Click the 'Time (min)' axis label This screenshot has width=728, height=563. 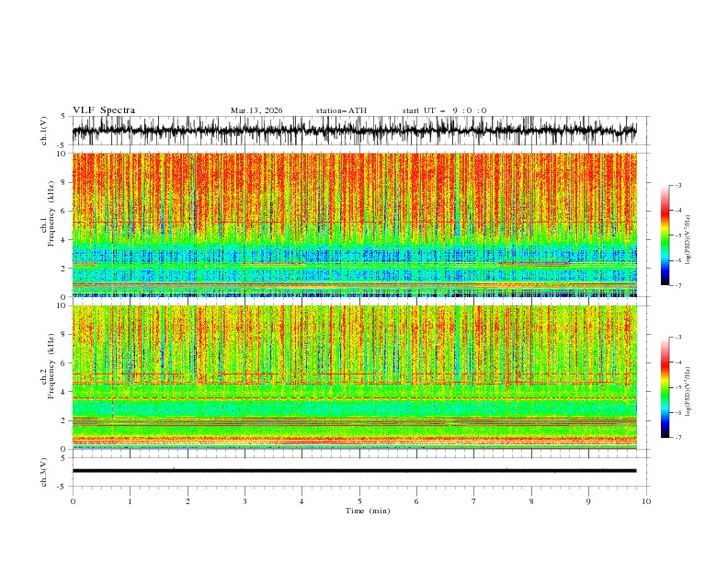click(368, 511)
